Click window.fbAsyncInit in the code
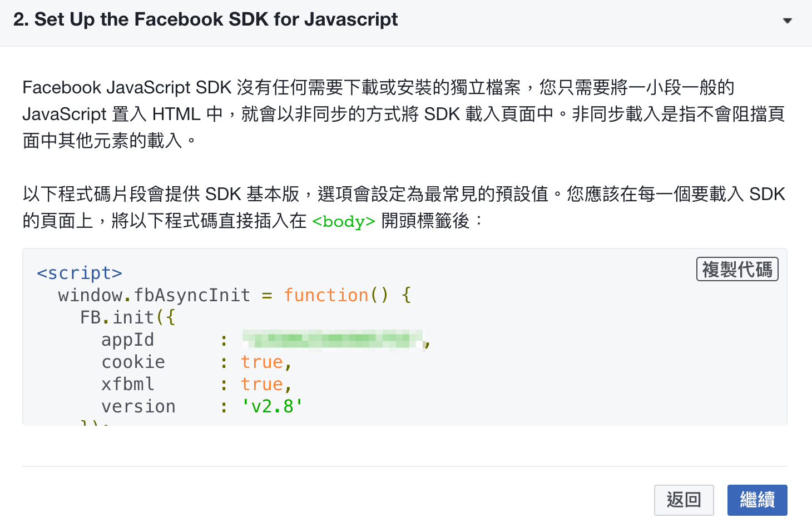812x528 pixels. (x=154, y=295)
